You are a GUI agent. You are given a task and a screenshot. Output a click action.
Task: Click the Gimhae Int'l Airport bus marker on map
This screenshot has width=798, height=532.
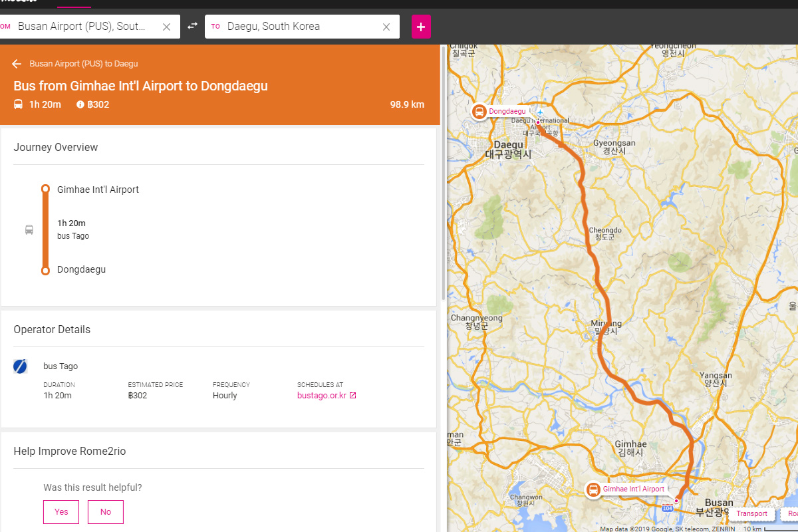(x=593, y=489)
